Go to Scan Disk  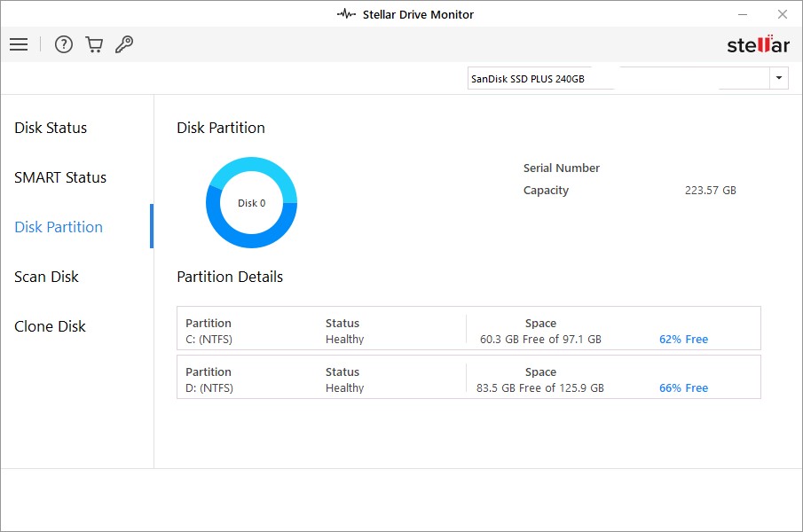pyautogui.click(x=47, y=277)
